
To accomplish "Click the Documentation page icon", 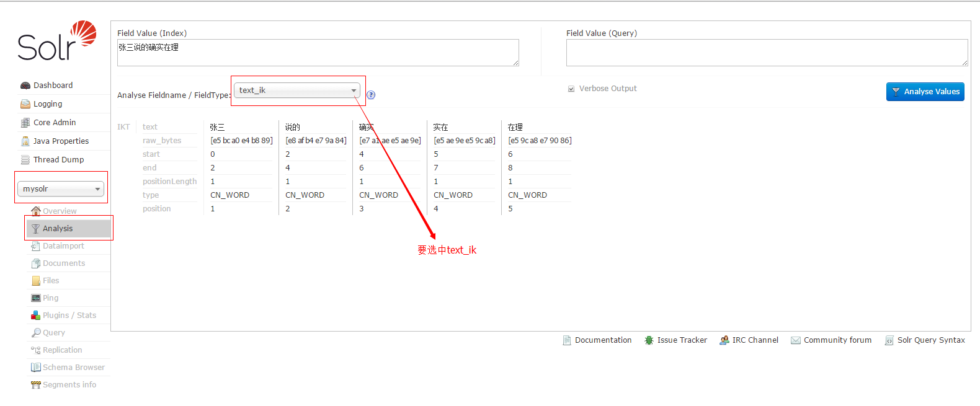I will pyautogui.click(x=567, y=340).
